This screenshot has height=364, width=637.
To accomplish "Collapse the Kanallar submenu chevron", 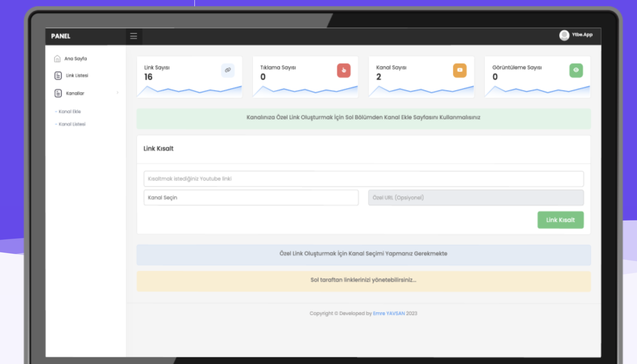I will 118,93.
